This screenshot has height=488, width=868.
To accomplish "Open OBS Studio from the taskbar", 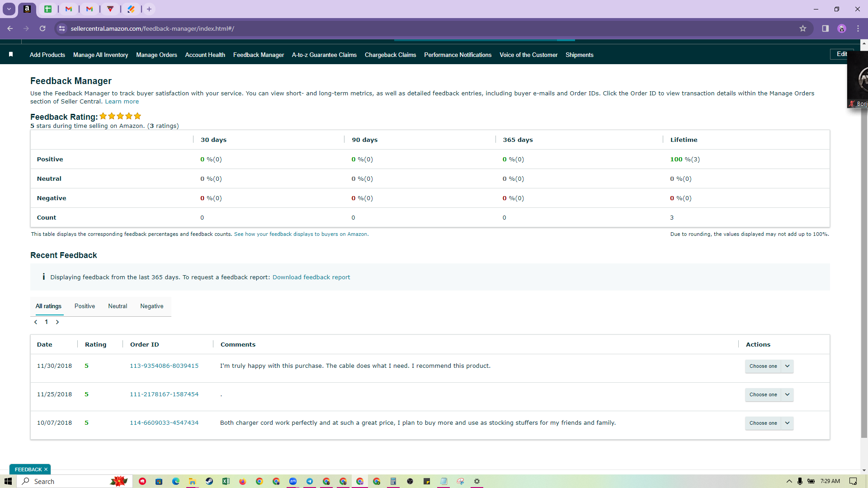I will pyautogui.click(x=410, y=481).
